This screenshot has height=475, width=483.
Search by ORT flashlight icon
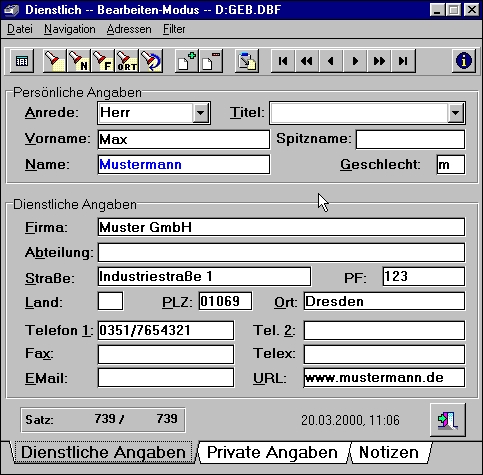tap(127, 61)
